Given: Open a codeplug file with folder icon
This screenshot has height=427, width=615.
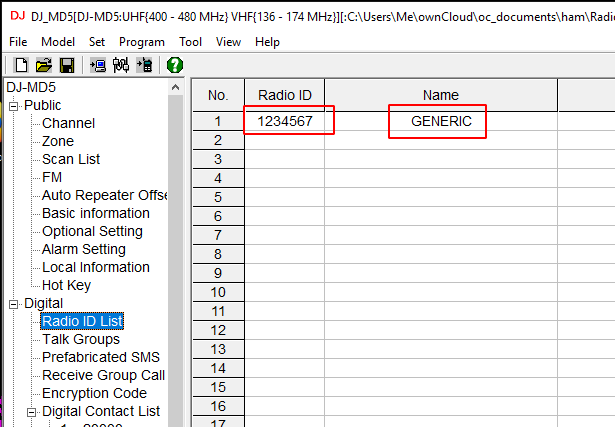Looking at the screenshot, I should [44, 65].
